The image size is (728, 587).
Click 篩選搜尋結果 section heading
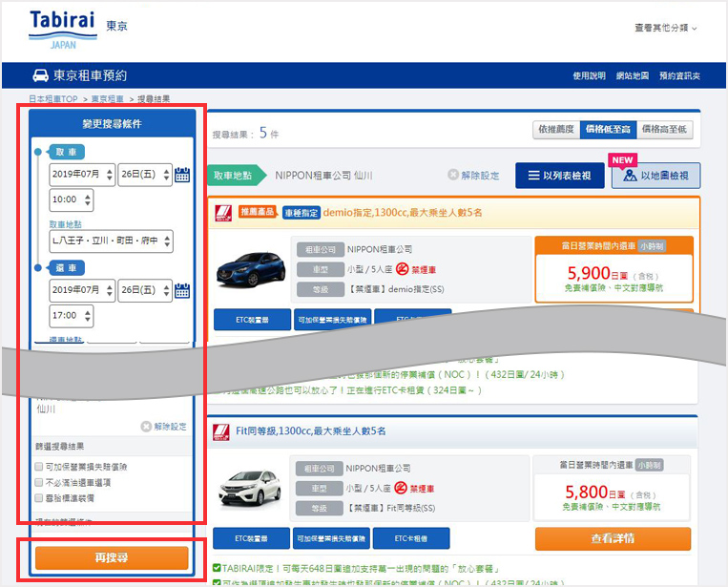point(60,447)
